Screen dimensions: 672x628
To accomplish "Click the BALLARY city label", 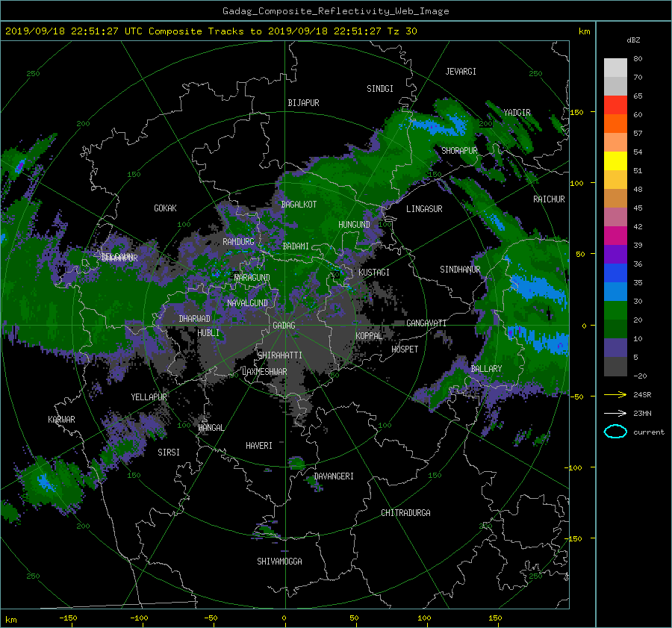I will tap(486, 369).
